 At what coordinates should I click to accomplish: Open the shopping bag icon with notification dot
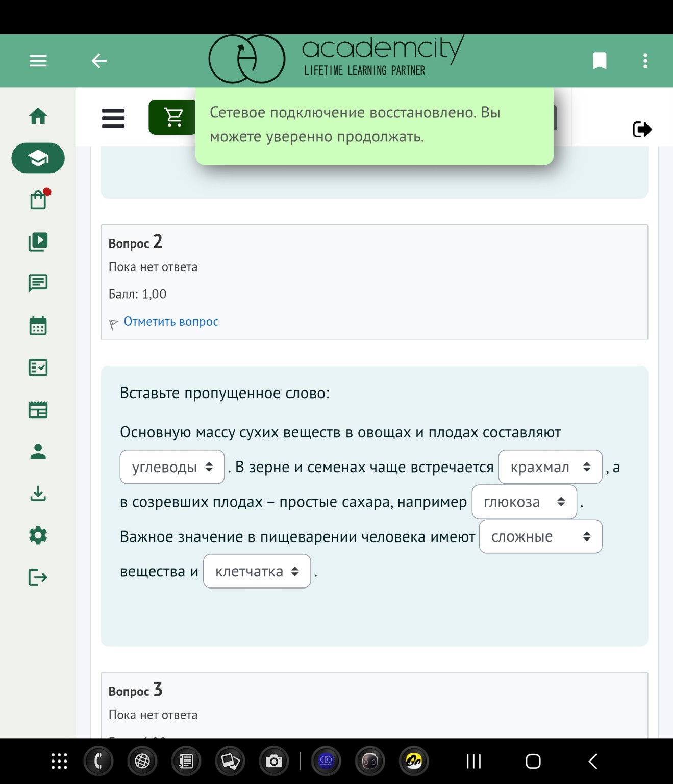pos(38,200)
